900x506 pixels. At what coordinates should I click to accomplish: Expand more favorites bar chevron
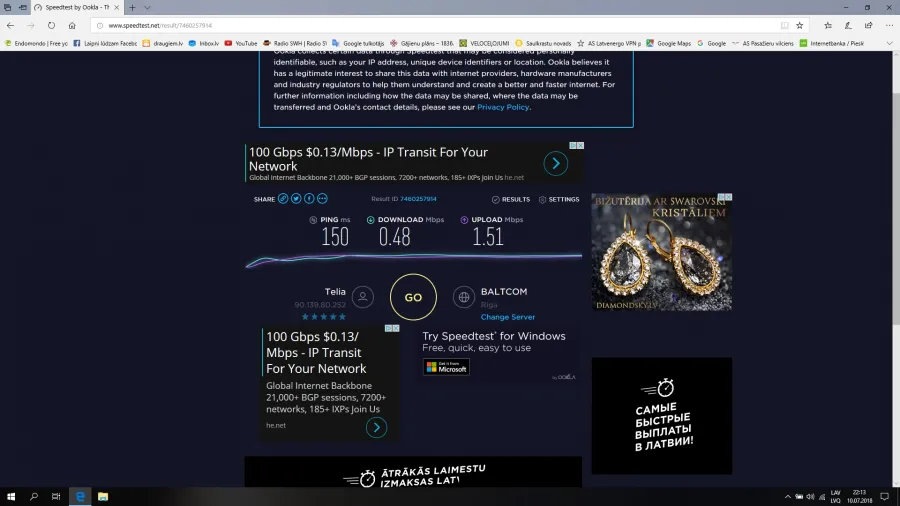890,43
